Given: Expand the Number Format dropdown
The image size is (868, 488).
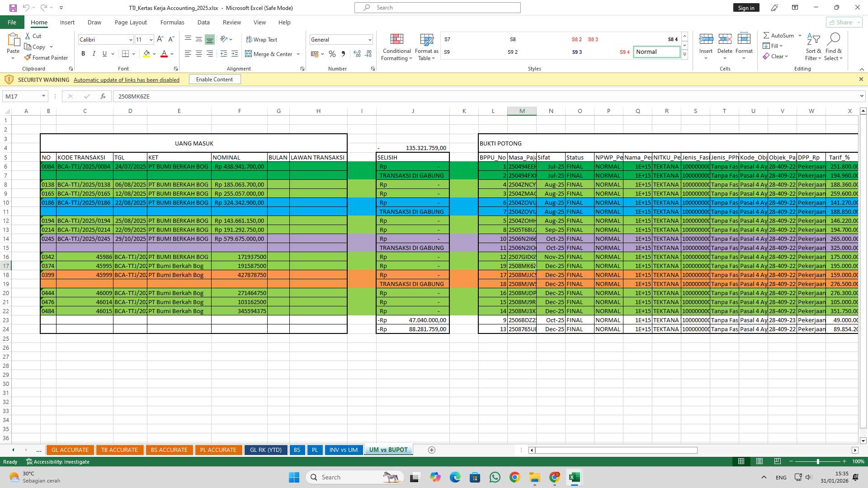Looking at the screenshot, I should 369,40.
